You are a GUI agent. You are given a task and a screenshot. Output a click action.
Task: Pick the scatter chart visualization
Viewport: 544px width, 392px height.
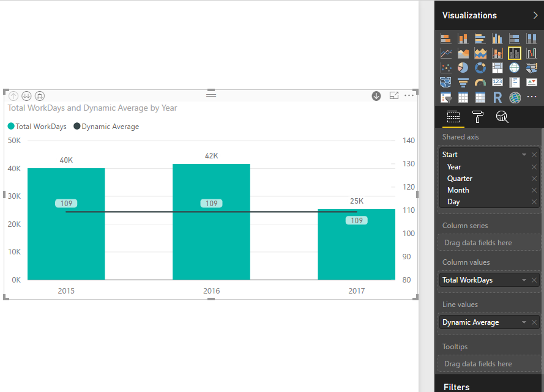click(x=446, y=68)
